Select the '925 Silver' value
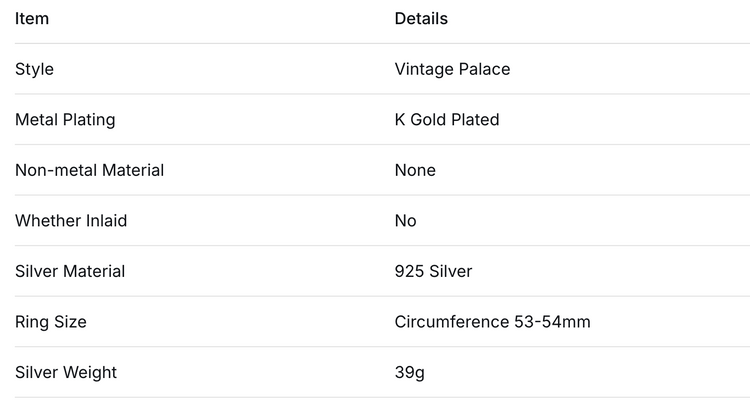The height and width of the screenshot is (400, 750). point(433,271)
